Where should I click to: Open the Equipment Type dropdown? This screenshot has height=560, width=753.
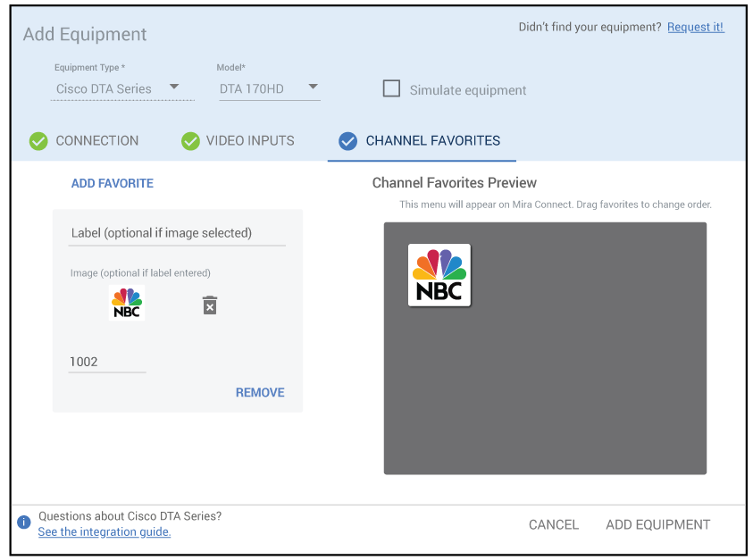(x=121, y=88)
